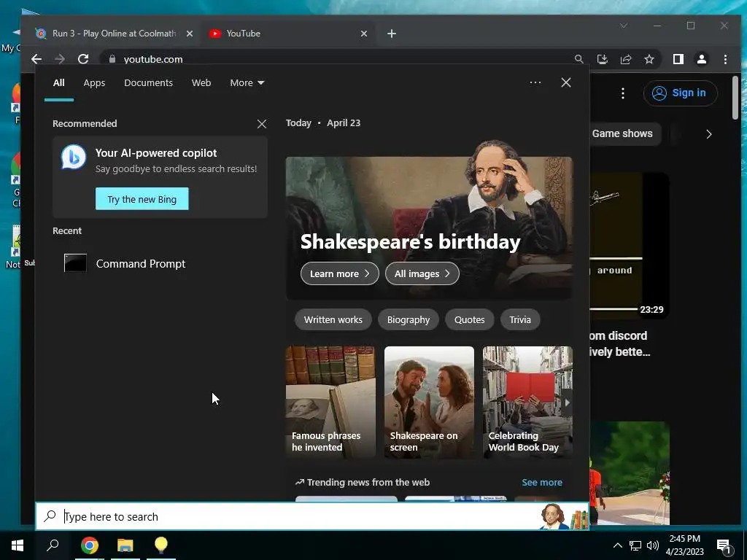The width and height of the screenshot is (747, 560).
Task: Click See more trending news link
Action: [x=542, y=483]
